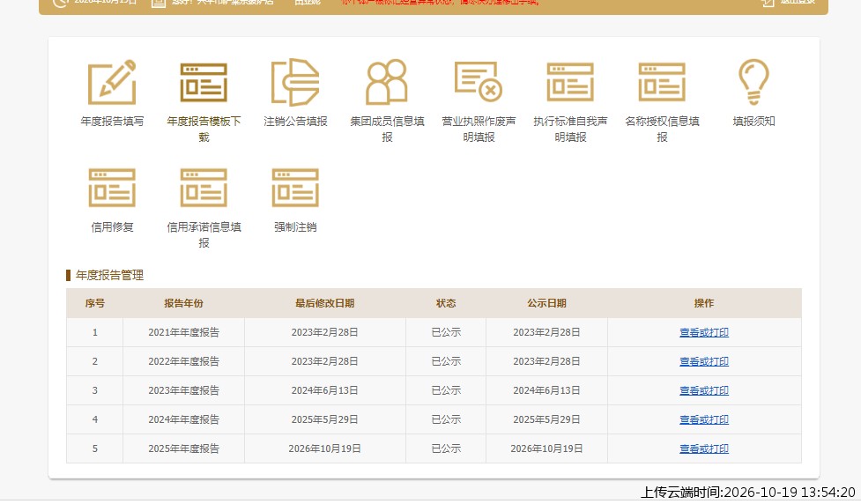Image resolution: width=861 pixels, height=504 pixels.
Task: Open 年度报告模板下载 icon
Action: [204, 82]
